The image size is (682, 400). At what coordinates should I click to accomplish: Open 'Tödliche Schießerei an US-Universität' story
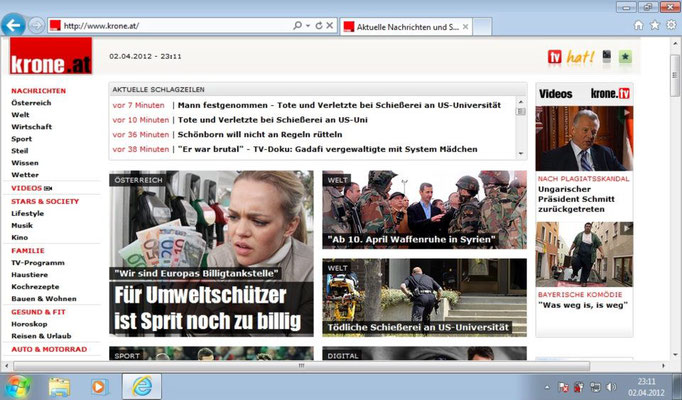click(x=425, y=298)
